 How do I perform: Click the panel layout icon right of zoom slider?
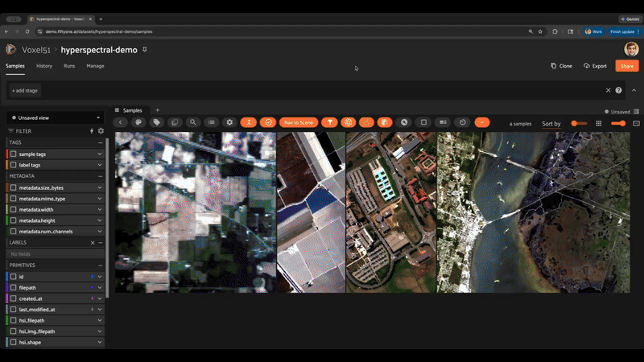point(636,124)
